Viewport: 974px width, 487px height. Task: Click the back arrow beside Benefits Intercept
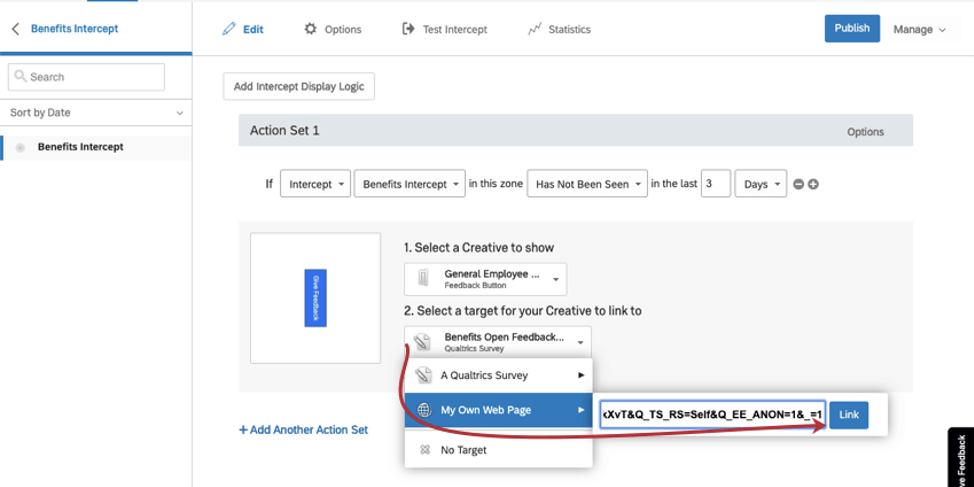point(15,29)
